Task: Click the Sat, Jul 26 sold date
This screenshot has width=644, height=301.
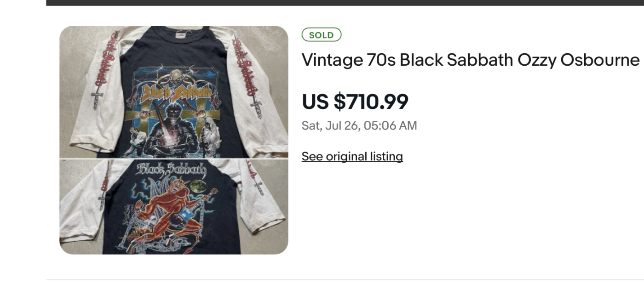Action: (359, 125)
